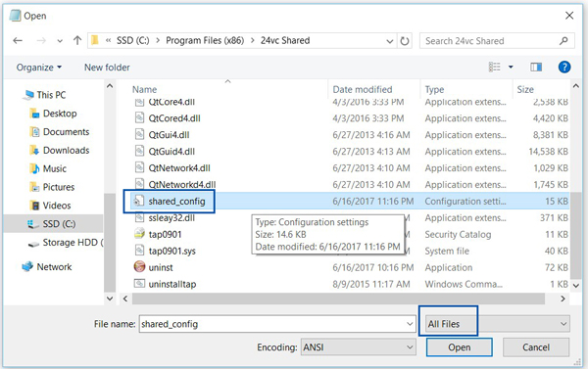Open the view options dropdown arrow

click(511, 68)
